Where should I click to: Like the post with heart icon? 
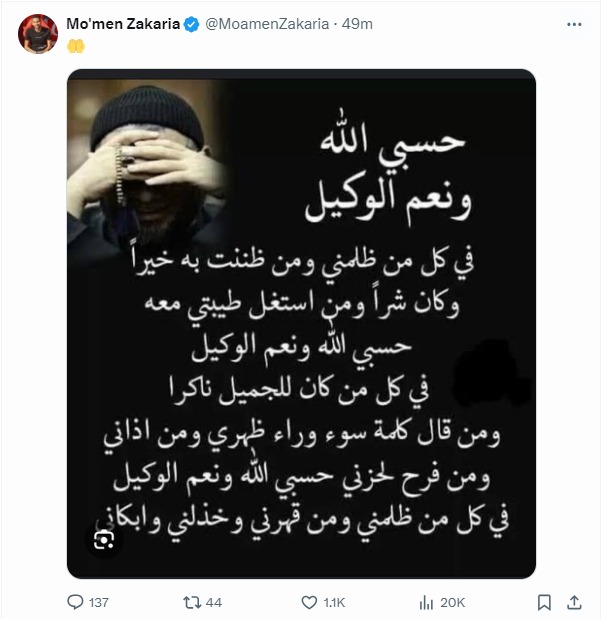[309, 602]
